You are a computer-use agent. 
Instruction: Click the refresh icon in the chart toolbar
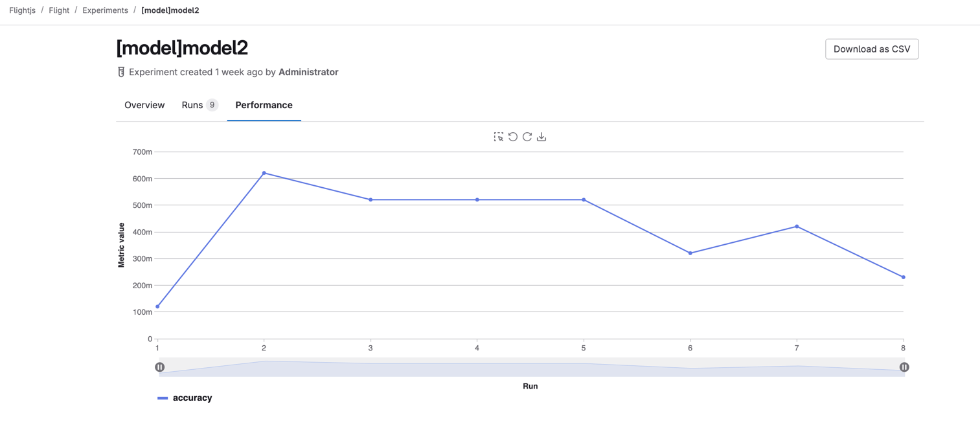(x=527, y=137)
